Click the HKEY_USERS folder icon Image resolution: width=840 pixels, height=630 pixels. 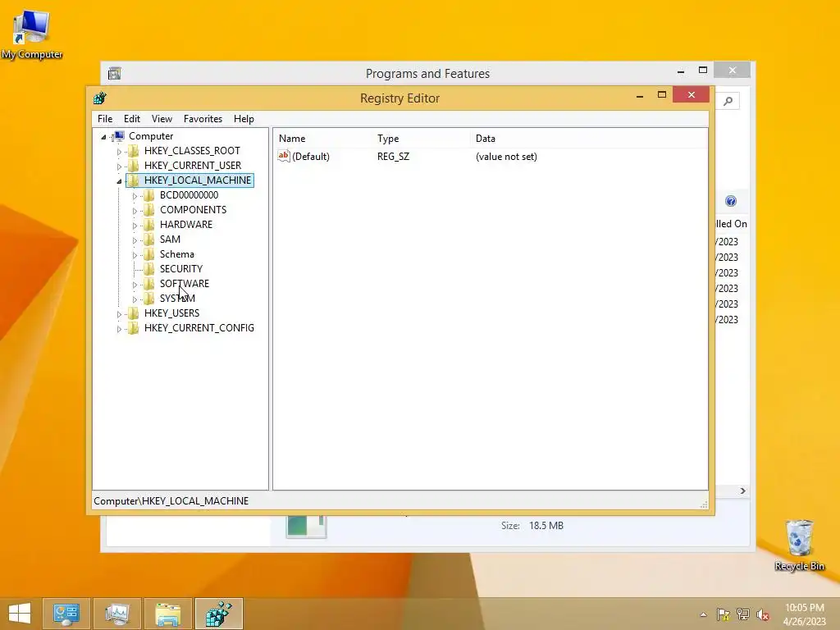(x=134, y=313)
